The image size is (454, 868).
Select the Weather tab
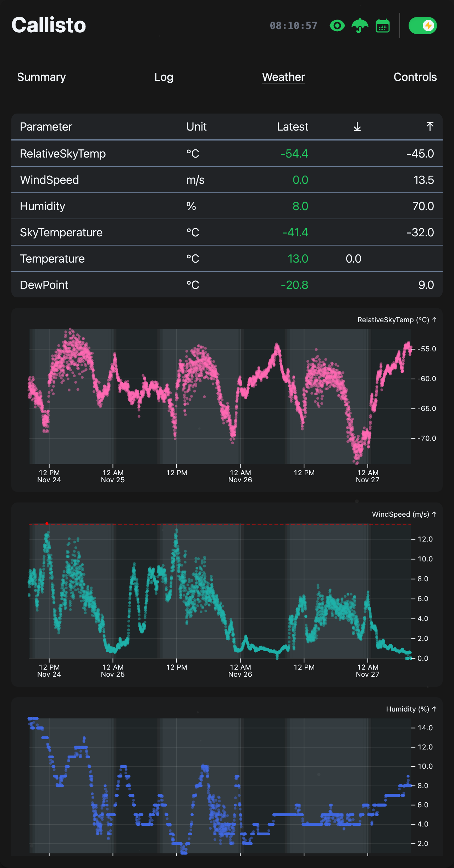coord(283,77)
